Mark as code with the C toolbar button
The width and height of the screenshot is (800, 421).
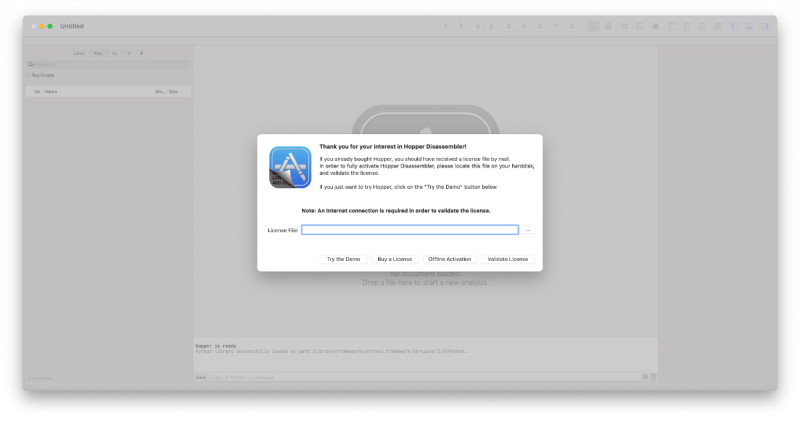[x=540, y=26]
